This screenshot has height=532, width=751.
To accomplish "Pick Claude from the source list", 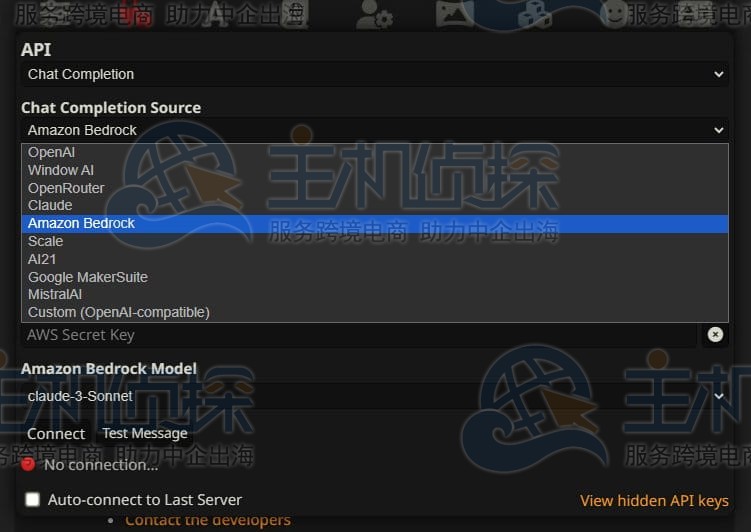I will tap(50, 205).
